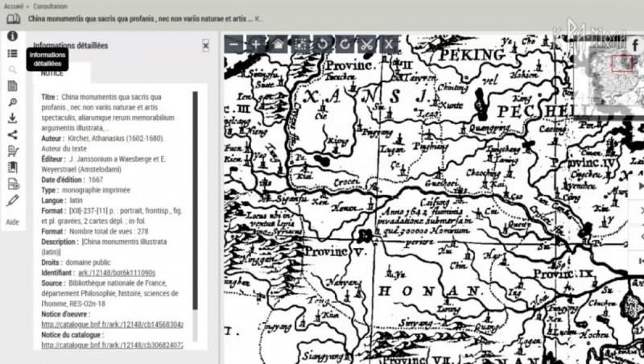The height and width of the screenshot is (364, 644).
Task: Open the table of contents list icon
Action: pyautogui.click(x=12, y=53)
